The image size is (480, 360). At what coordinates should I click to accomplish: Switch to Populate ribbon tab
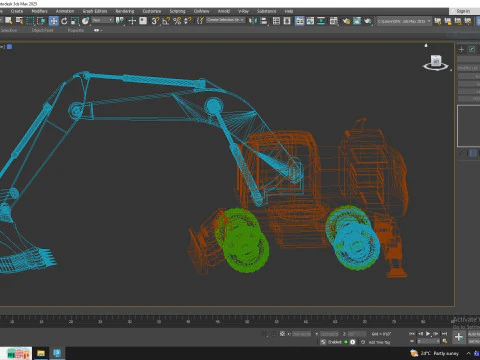(76, 30)
